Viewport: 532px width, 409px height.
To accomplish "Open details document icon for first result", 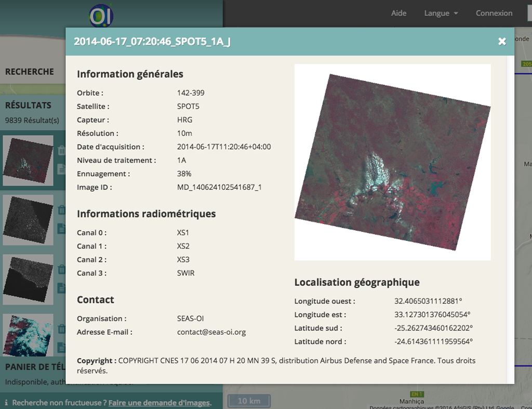I will tap(61, 168).
